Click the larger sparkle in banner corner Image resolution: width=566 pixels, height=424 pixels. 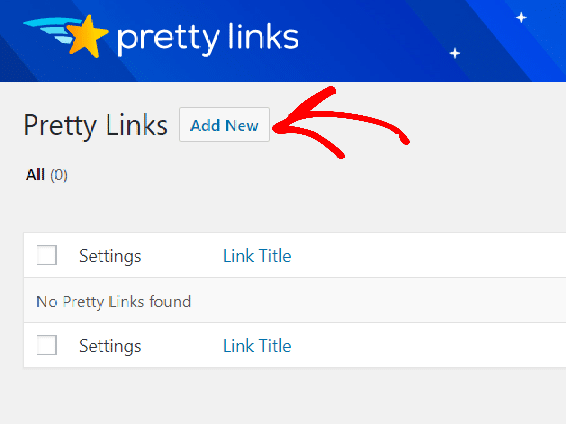click(x=521, y=17)
